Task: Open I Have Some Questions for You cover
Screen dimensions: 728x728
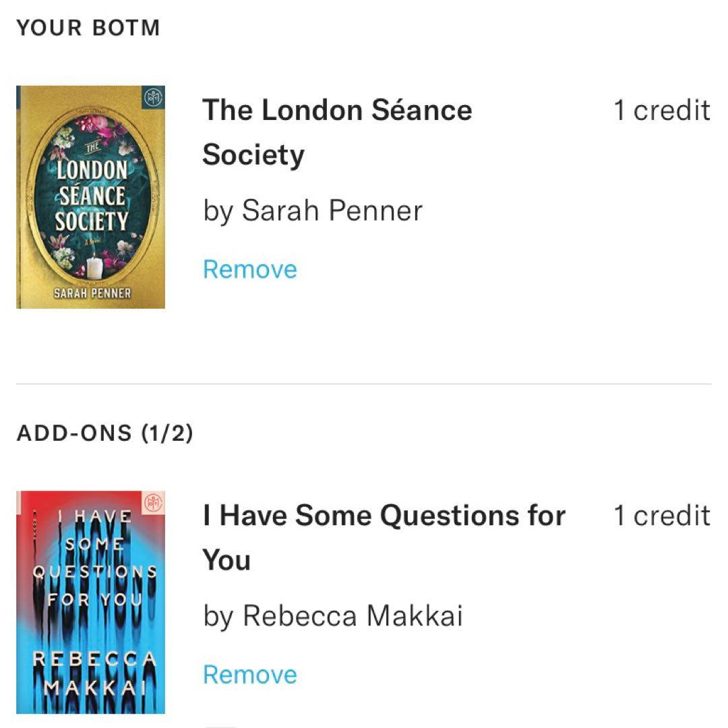Action: pos(90,602)
